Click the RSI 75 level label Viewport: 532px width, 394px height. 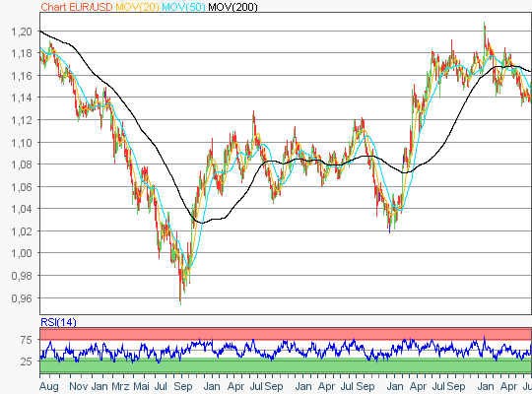coord(27,340)
